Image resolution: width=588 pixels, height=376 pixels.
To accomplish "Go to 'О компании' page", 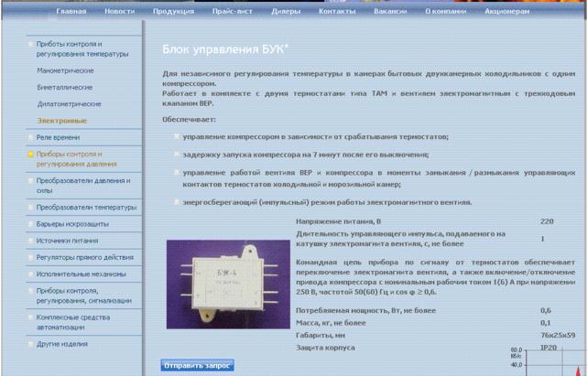I will 444,11.
